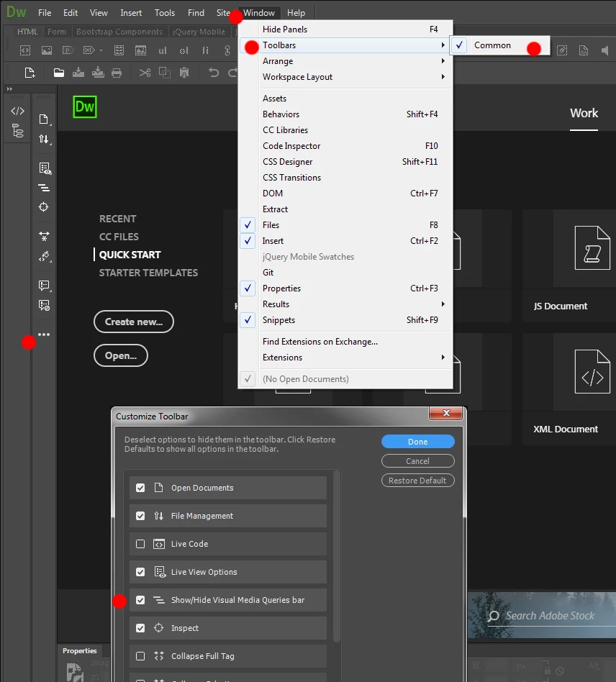616x682 pixels.
Task: Create a new file with New icon
Action: 30,73
